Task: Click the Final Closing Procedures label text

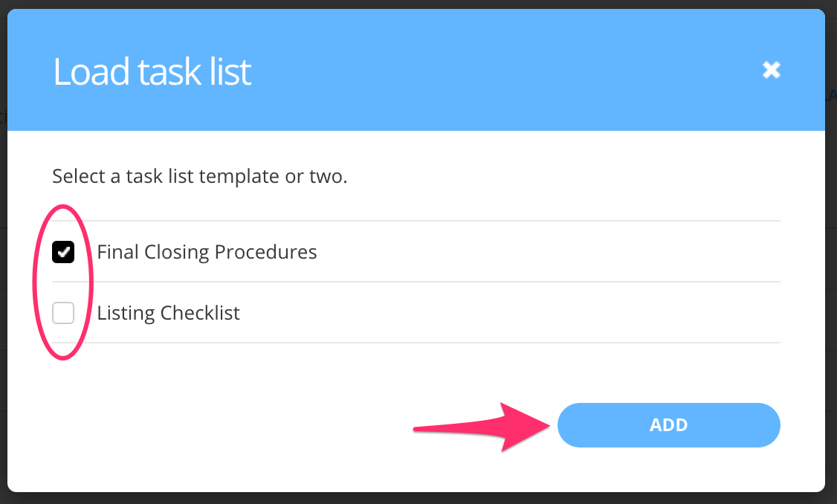Action: (207, 251)
